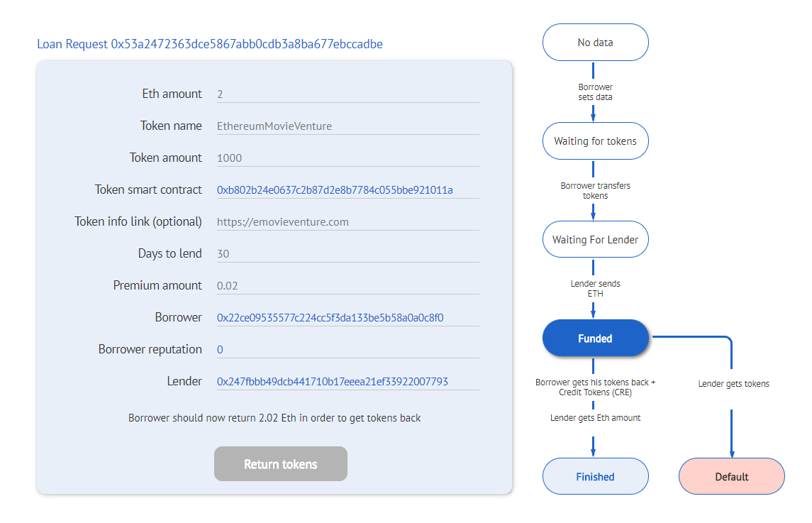This screenshot has height=523, width=812.
Task: Click the Lender gets tokens label
Action: [733, 384]
